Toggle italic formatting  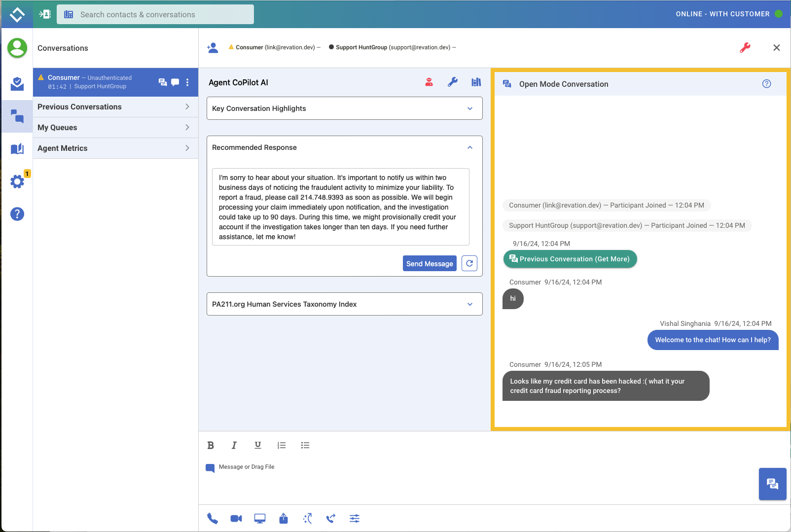click(234, 445)
